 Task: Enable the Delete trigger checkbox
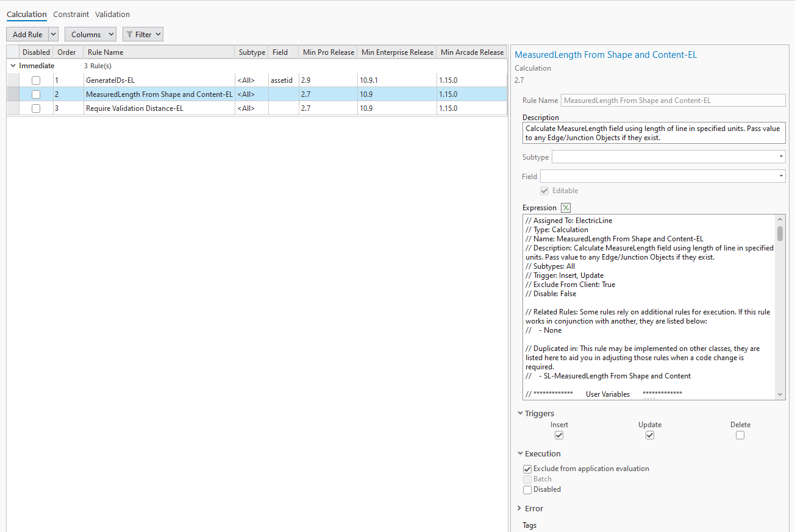(740, 435)
